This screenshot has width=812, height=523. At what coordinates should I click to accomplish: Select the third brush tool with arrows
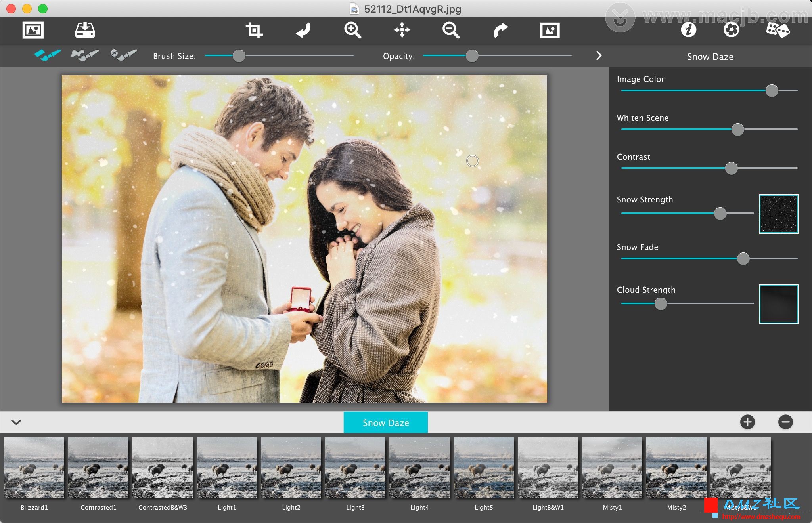124,55
